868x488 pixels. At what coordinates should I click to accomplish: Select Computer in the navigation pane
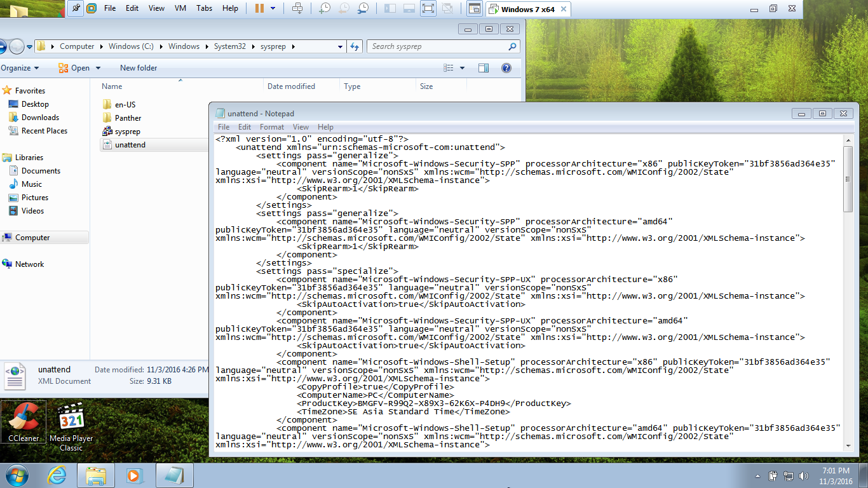(x=32, y=238)
